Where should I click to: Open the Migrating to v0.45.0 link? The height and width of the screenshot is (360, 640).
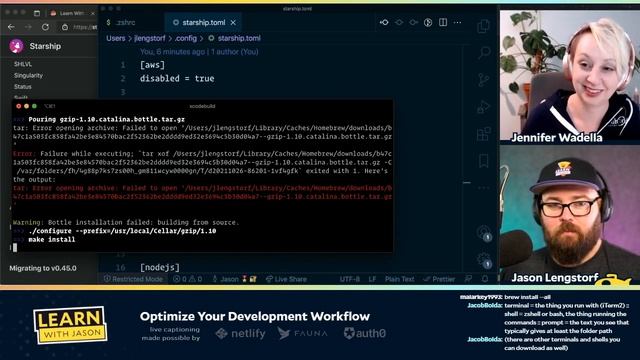(x=43, y=268)
